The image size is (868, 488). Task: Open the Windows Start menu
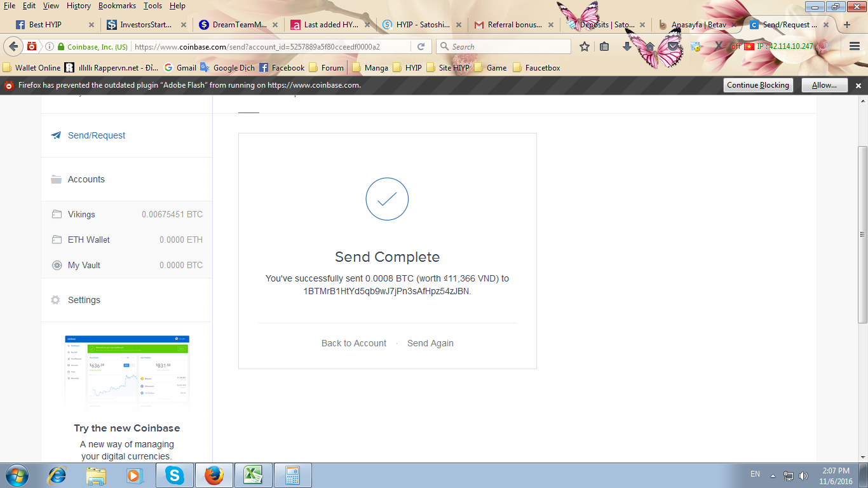point(17,475)
